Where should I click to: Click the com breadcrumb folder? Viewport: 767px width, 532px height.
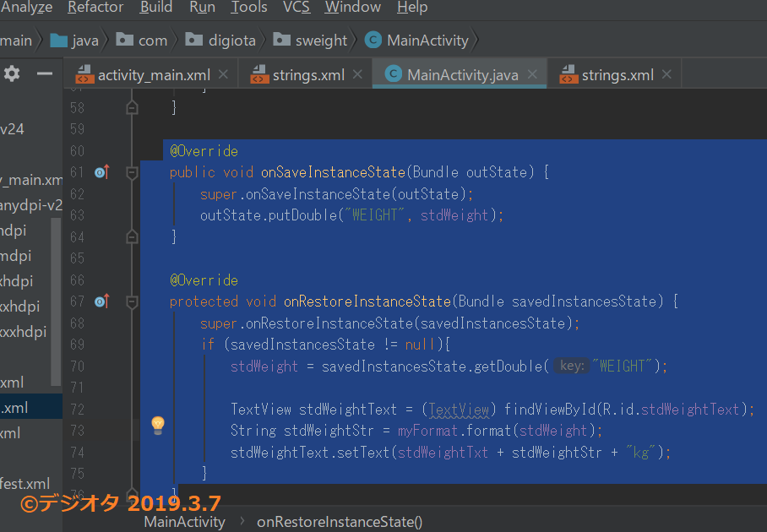click(142, 40)
